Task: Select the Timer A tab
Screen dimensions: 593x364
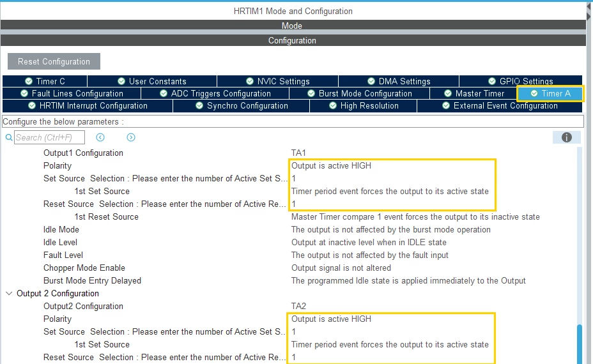Action: coord(550,93)
